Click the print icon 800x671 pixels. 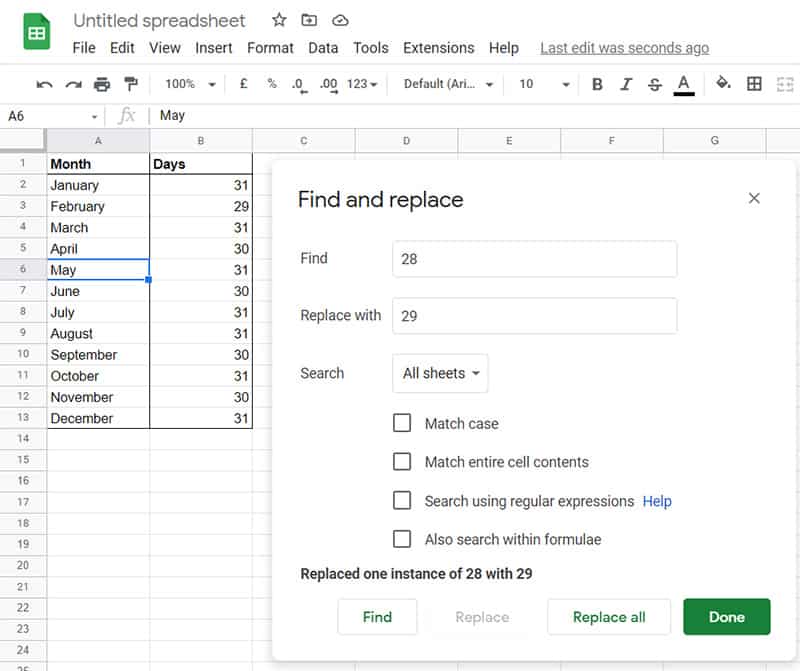pos(102,85)
